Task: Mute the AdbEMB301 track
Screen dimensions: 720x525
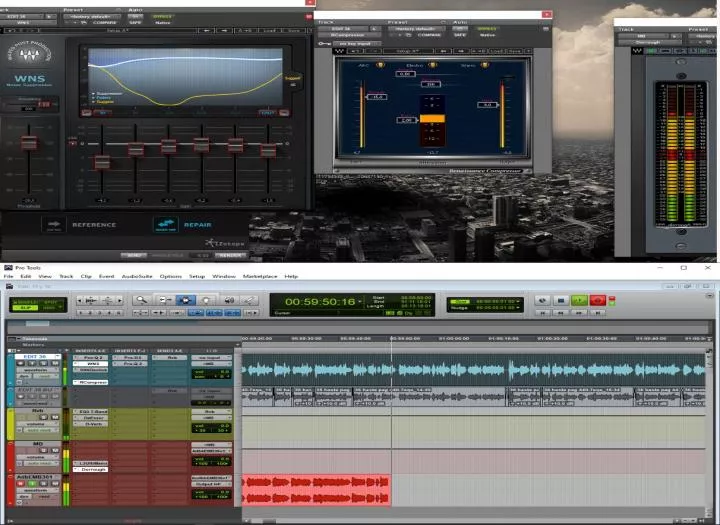Action: (x=55, y=484)
